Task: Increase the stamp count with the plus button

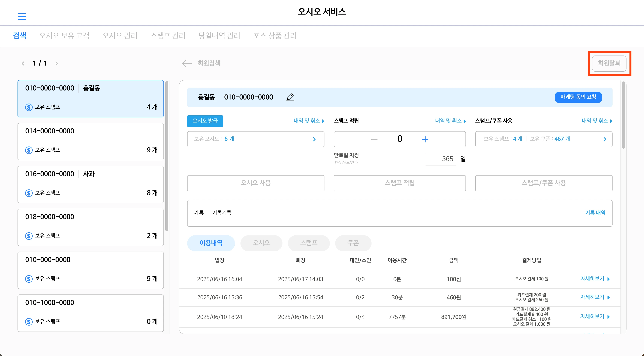Action: 425,139
